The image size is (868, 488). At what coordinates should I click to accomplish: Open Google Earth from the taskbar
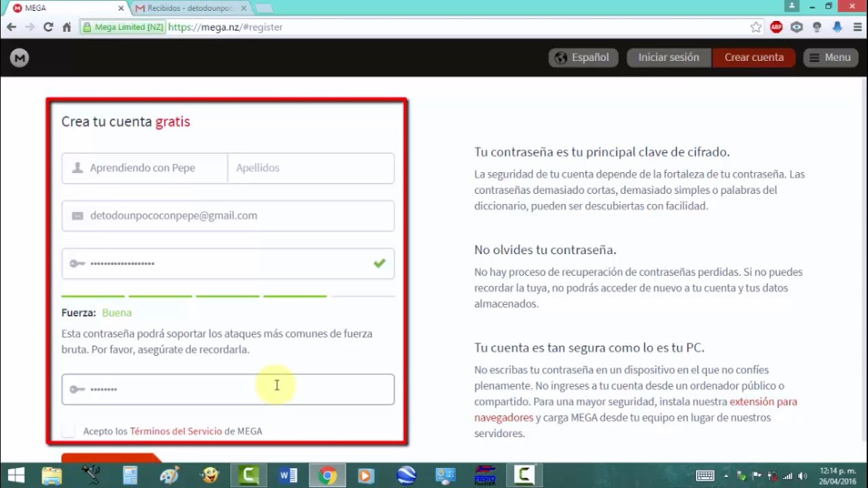coord(406,475)
